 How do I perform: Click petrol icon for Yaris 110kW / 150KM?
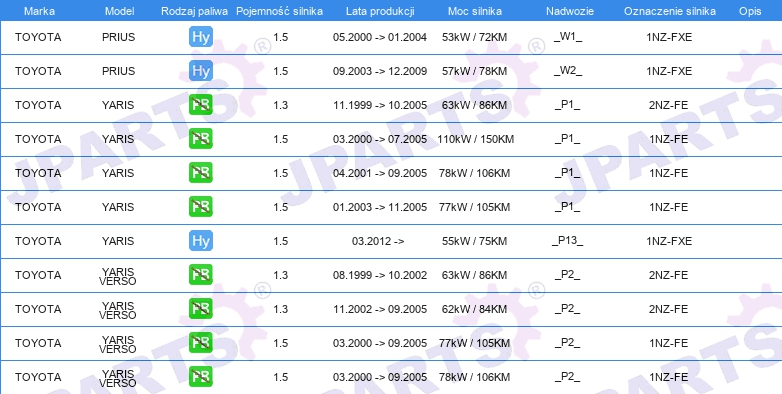201,139
